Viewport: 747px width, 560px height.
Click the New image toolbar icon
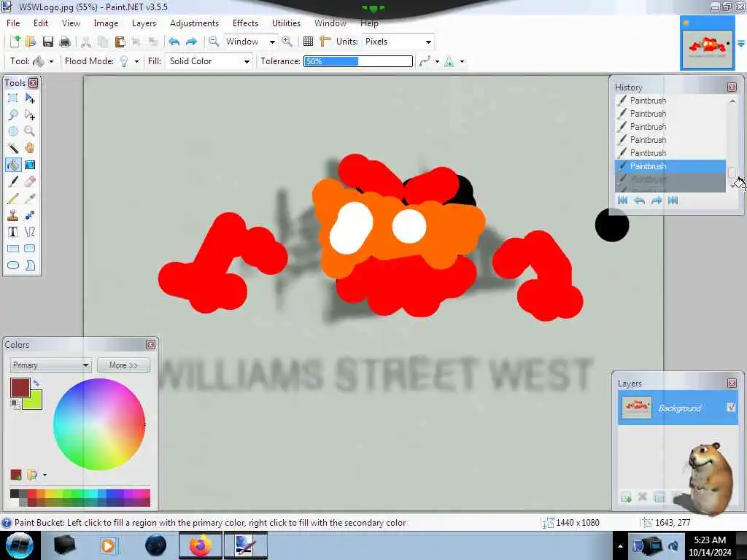(x=15, y=42)
